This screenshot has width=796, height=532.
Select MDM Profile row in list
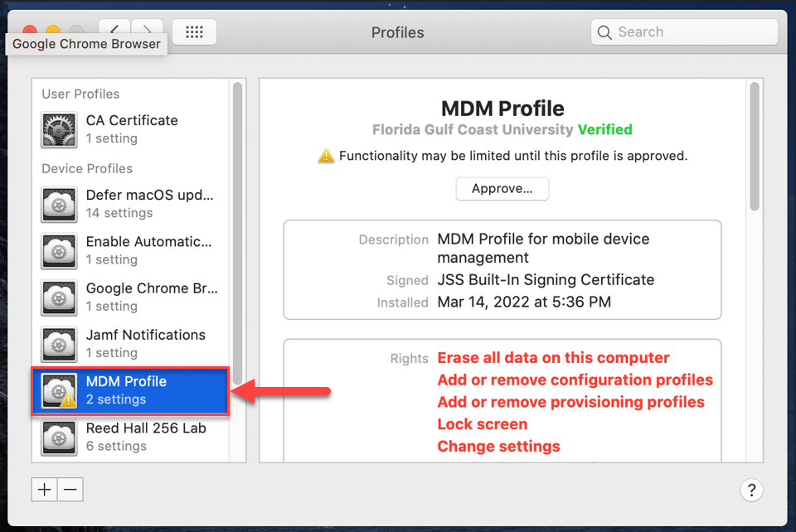tap(130, 391)
